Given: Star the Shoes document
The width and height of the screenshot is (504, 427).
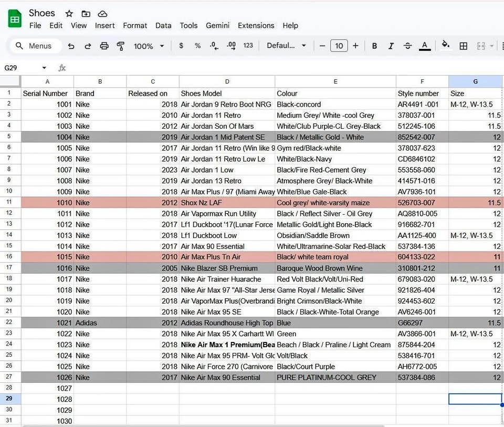Looking at the screenshot, I should (x=69, y=14).
